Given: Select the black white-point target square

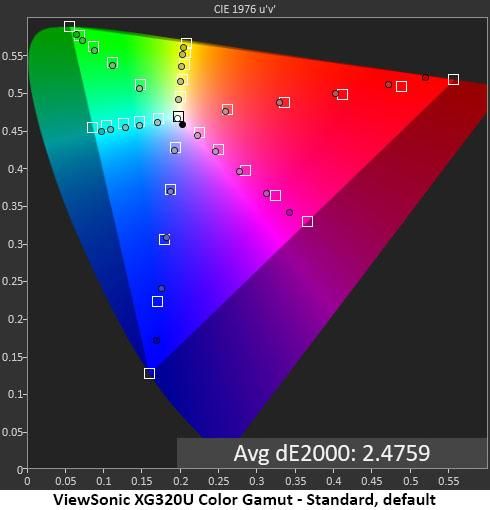Looking at the screenshot, I should tap(178, 117).
